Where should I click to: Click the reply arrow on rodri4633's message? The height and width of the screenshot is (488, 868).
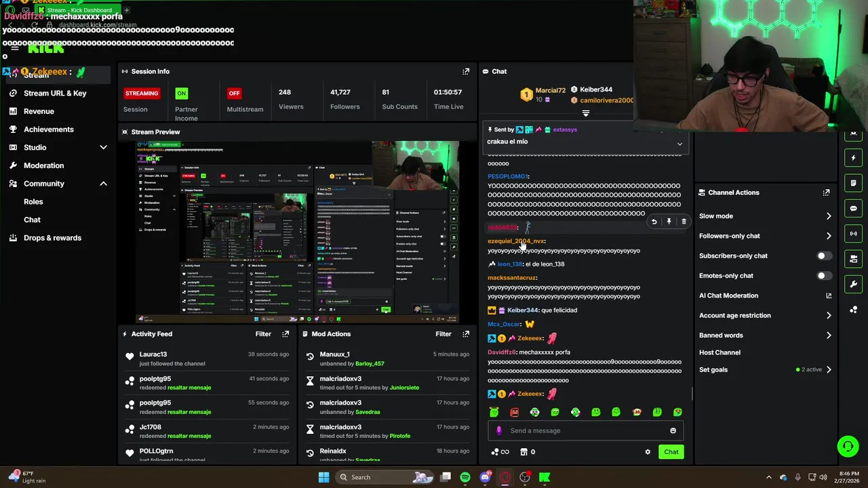pos(654,222)
